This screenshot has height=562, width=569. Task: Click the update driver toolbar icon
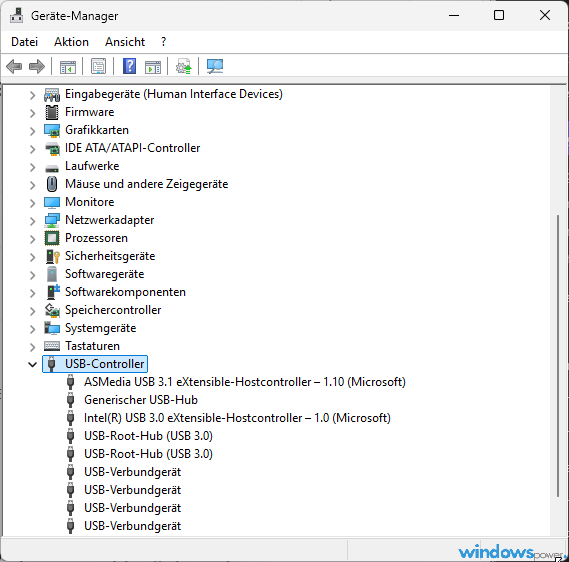184,66
